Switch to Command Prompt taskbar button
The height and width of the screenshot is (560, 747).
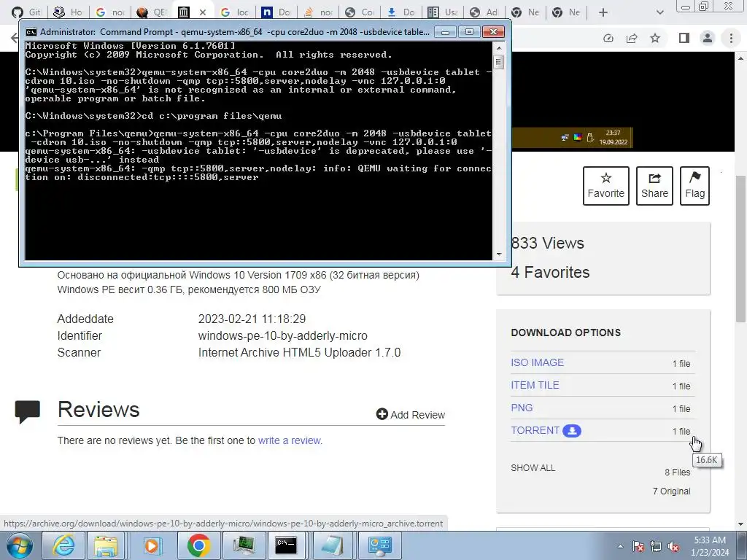[x=286, y=545]
